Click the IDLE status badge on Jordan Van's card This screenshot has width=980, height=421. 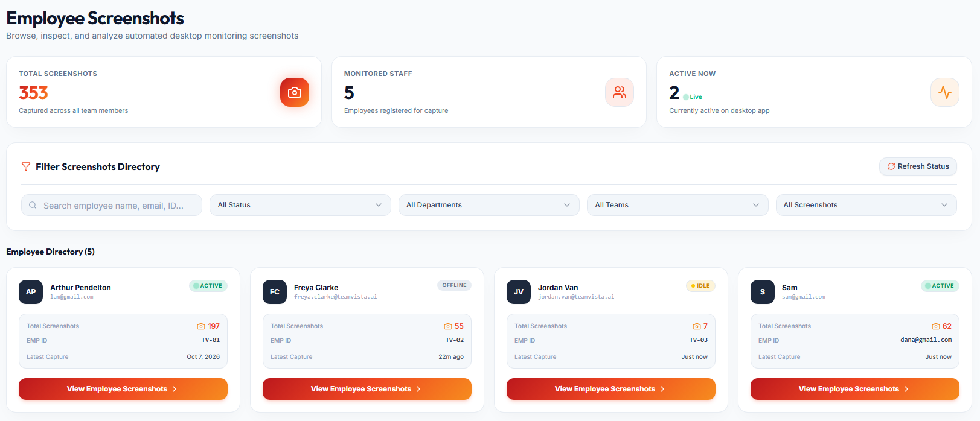[x=700, y=286]
